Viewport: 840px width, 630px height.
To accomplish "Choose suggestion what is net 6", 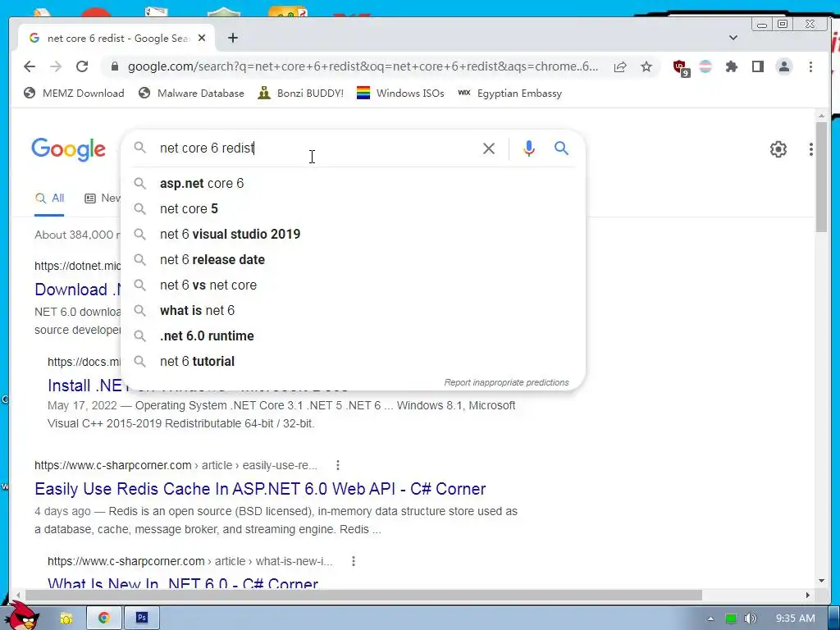I will pyautogui.click(x=354, y=311).
